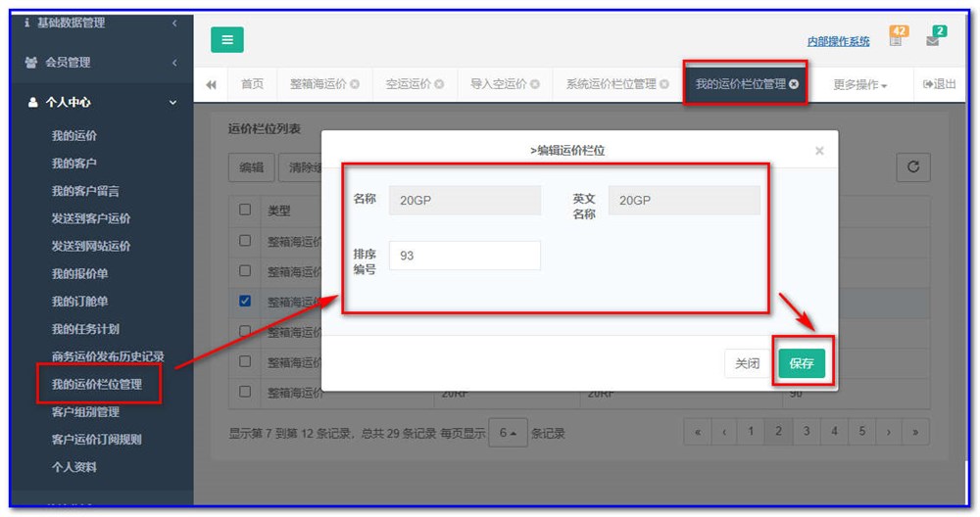Go to the first page with « button
The width and height of the screenshot is (980, 517).
click(698, 432)
